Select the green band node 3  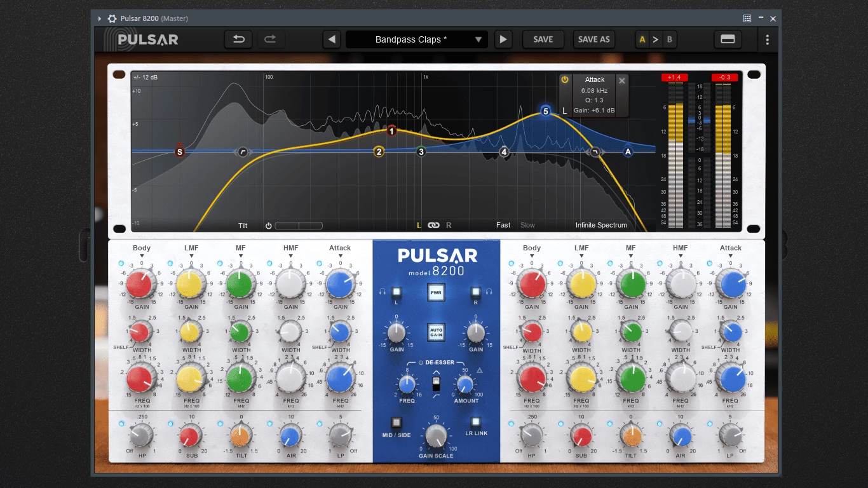pyautogui.click(x=421, y=152)
